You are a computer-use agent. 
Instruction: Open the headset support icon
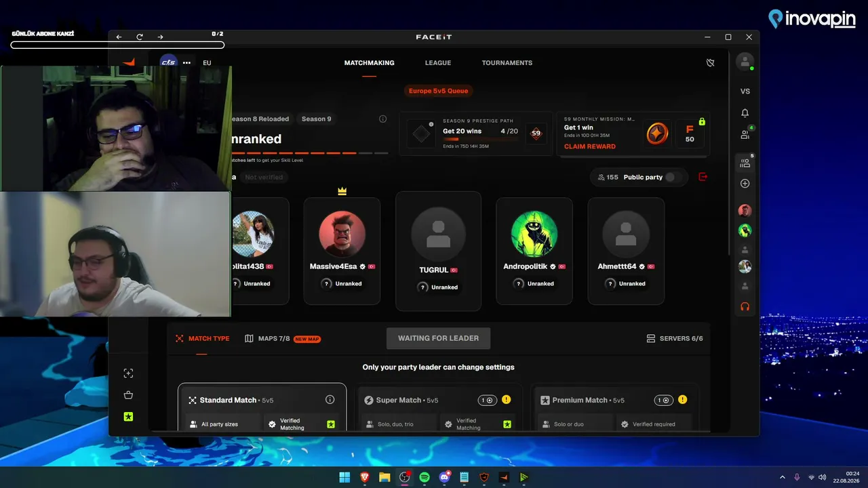coord(745,306)
